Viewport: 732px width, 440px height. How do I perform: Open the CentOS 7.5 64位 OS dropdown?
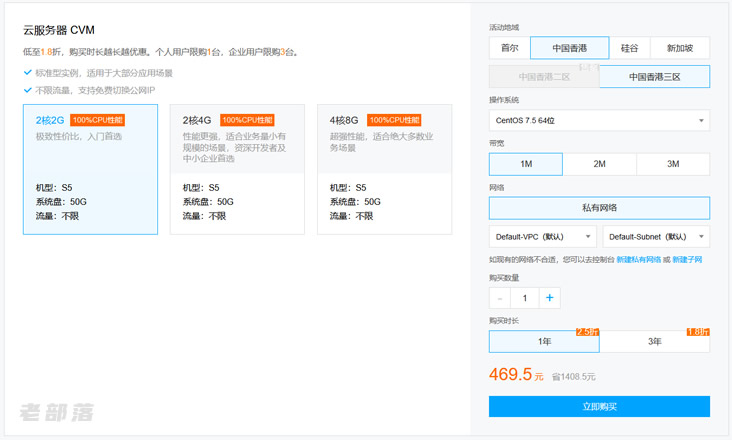pyautogui.click(x=599, y=120)
